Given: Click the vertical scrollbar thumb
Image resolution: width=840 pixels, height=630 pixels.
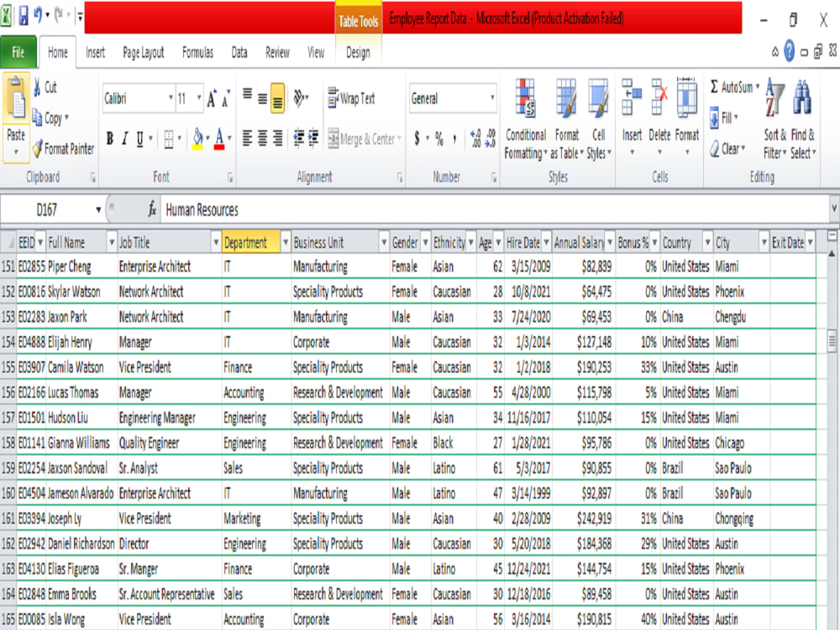Looking at the screenshot, I should click(x=832, y=341).
